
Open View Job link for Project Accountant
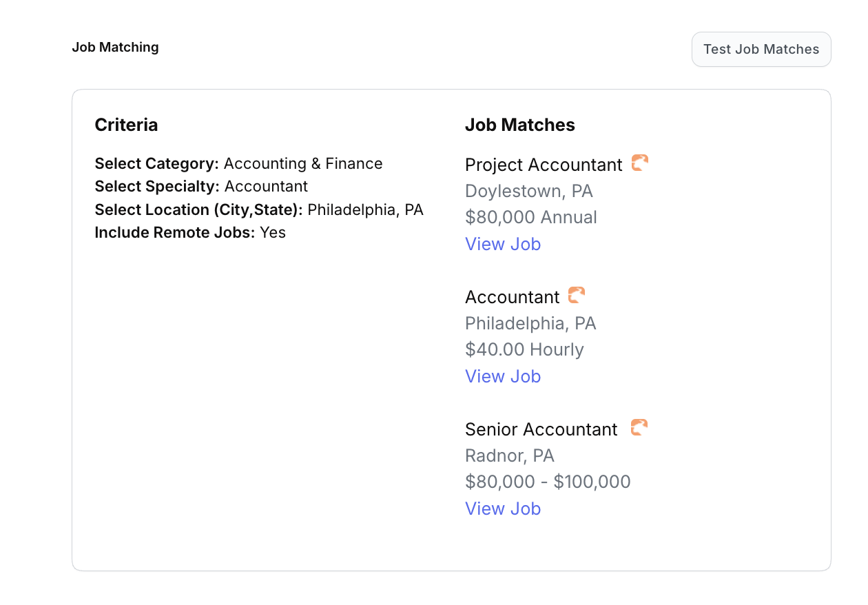pyautogui.click(x=503, y=244)
